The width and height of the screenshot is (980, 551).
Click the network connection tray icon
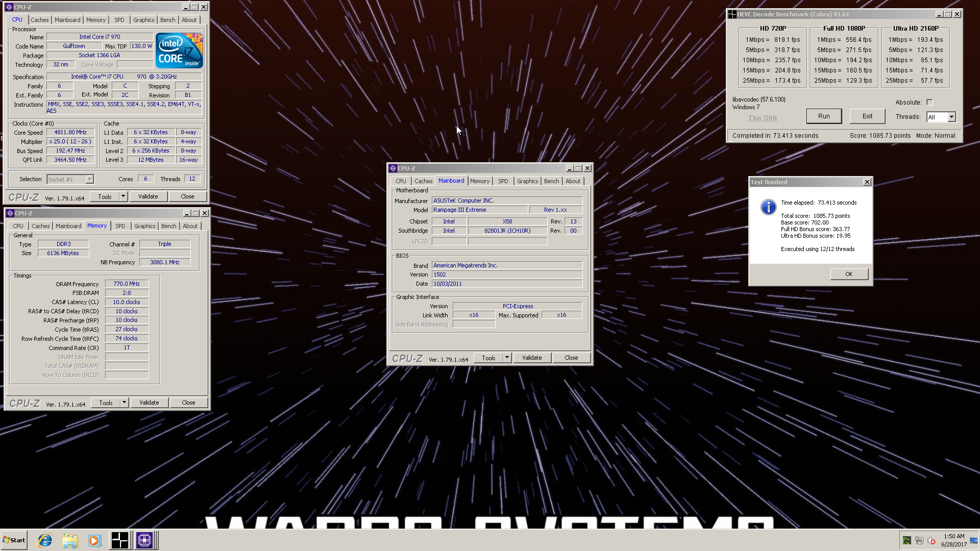[919, 541]
